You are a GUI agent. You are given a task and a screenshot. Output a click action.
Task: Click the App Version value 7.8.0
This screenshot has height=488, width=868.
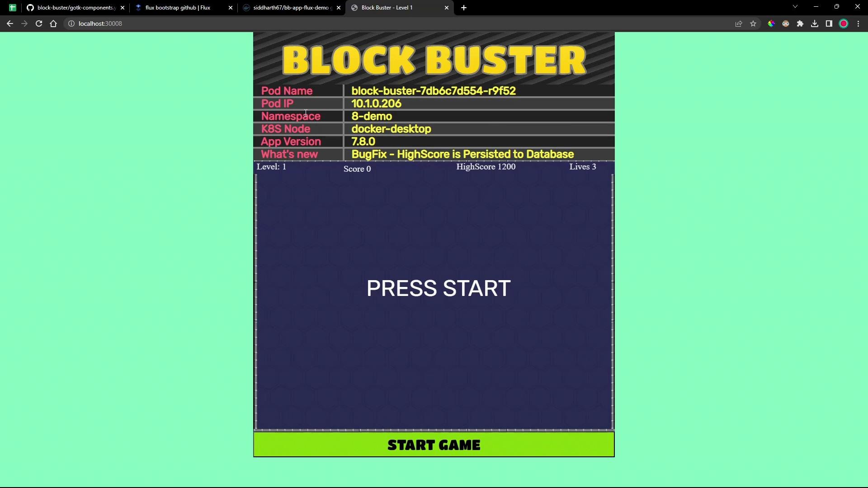(363, 141)
